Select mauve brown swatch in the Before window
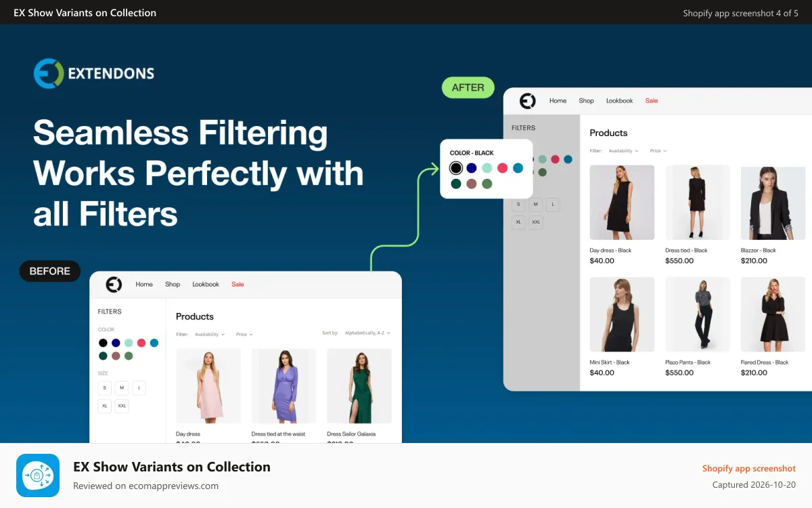 pyautogui.click(x=116, y=356)
